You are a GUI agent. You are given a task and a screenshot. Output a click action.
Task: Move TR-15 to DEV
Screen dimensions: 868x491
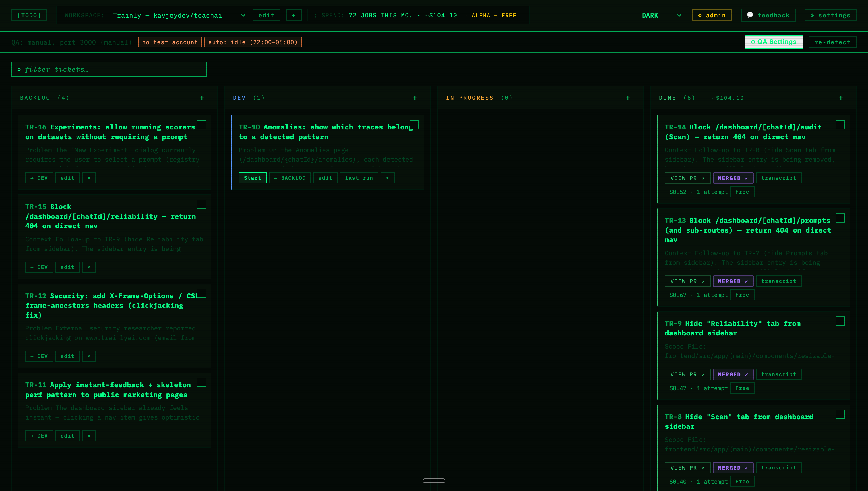(x=39, y=267)
